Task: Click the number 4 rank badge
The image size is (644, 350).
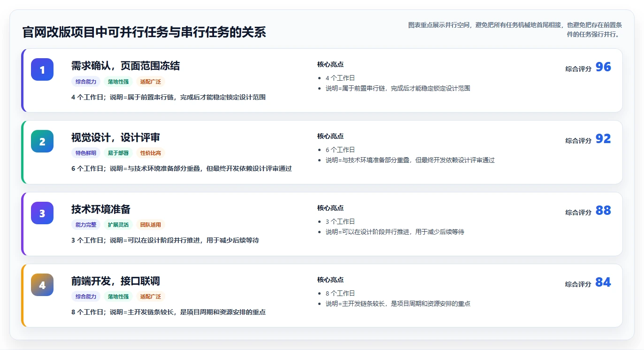Action: coord(42,285)
